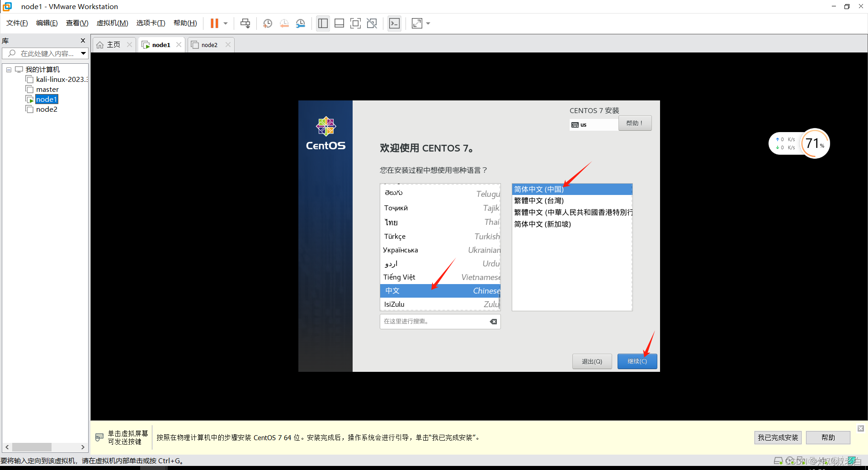The width and height of the screenshot is (868, 470).
Task: Click the full screen mode icon
Action: pyautogui.click(x=356, y=24)
